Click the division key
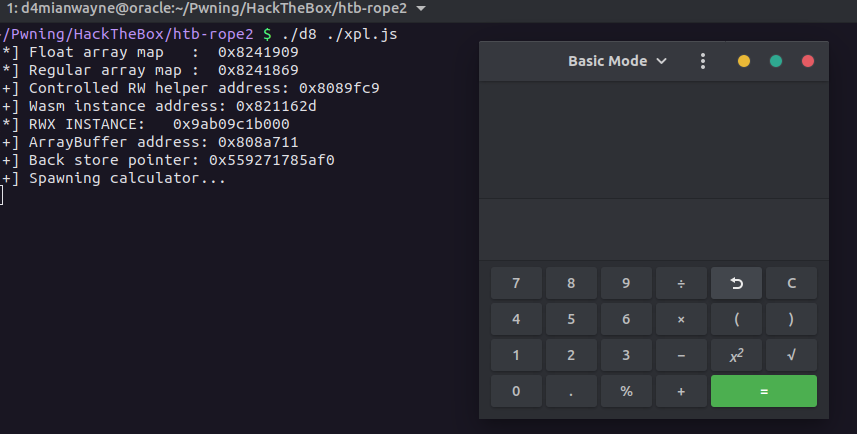The width and height of the screenshot is (857, 434). coord(681,283)
